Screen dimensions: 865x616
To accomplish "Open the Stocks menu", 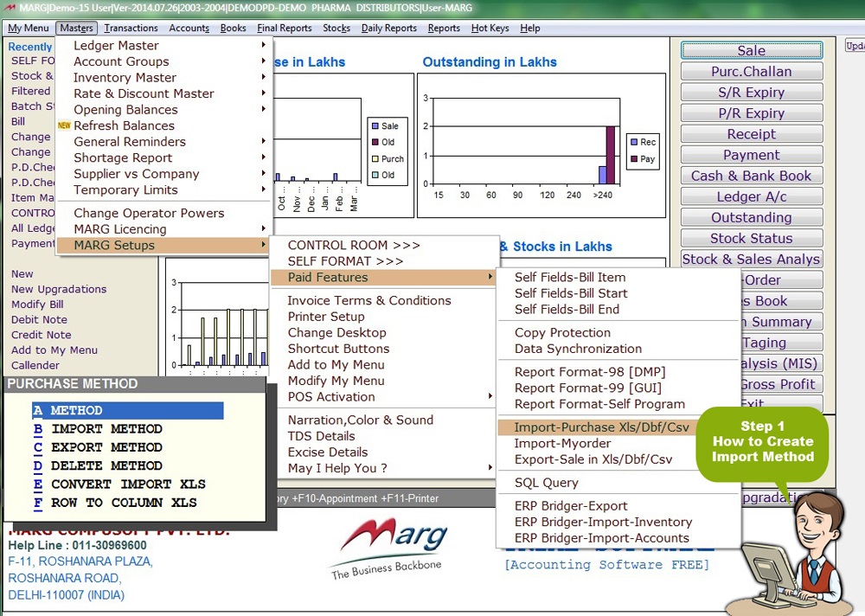I will click(x=336, y=29).
